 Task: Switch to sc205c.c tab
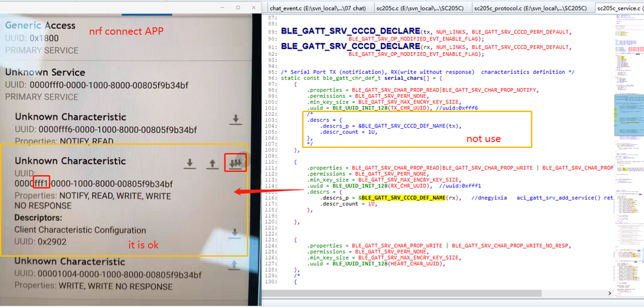(421, 8)
